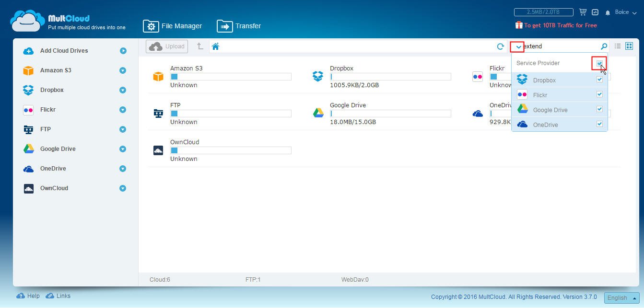Image resolution: width=644 pixels, height=308 pixels.
Task: Open the traffic activity monitor icon
Action: (595, 12)
